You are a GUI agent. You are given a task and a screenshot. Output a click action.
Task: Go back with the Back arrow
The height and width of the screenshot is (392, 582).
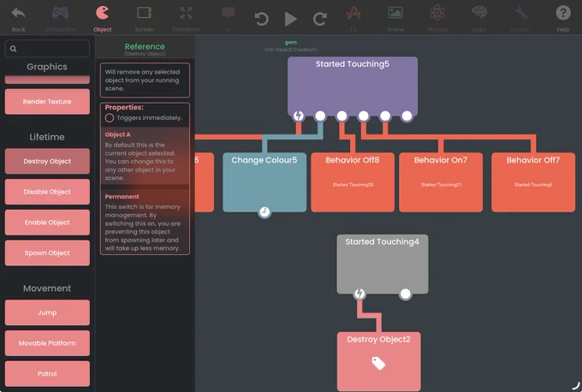click(18, 18)
